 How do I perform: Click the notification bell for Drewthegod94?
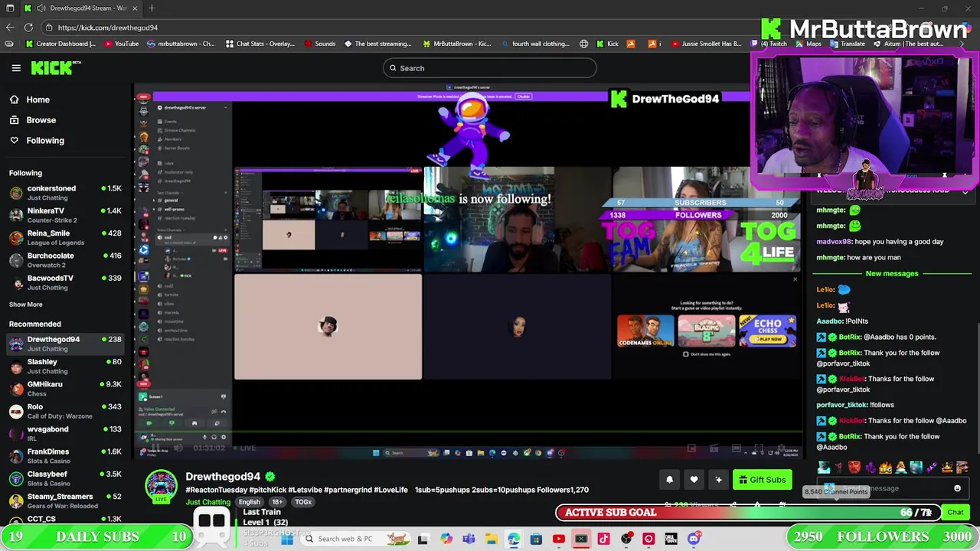(669, 480)
